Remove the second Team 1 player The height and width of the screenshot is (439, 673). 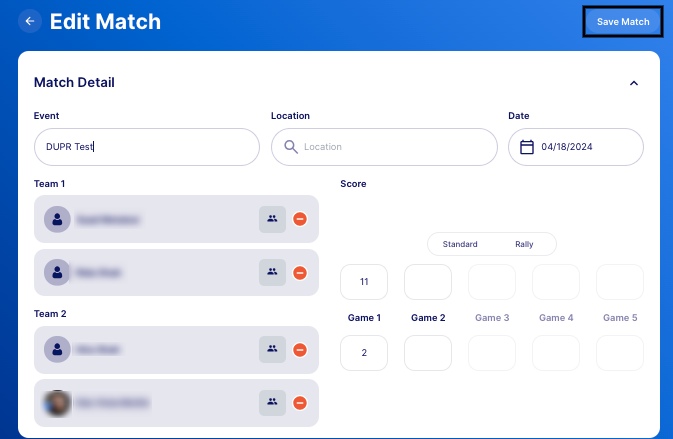click(300, 273)
